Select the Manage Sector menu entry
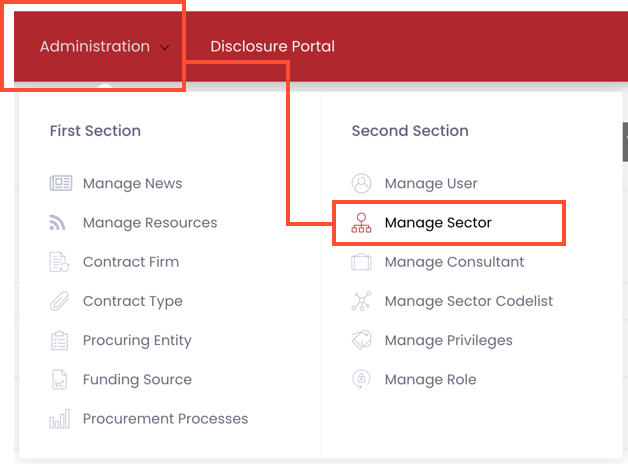Viewport: 628px width, 464px height. tap(438, 223)
